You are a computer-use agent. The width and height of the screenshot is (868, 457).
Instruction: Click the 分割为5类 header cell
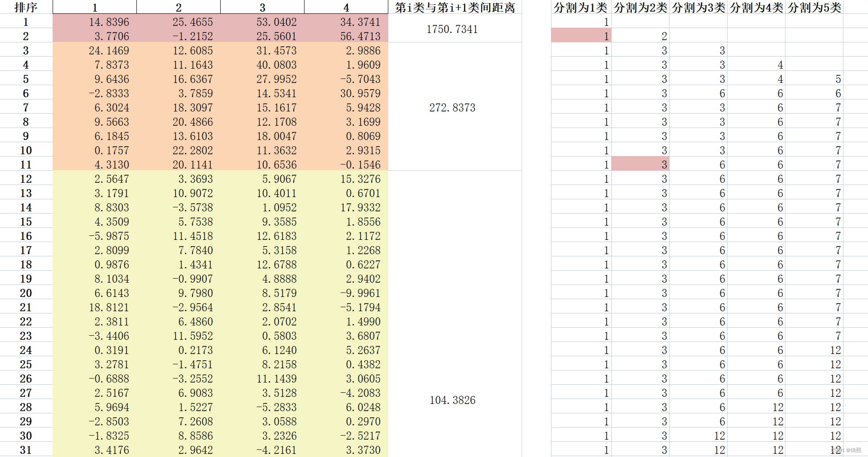[x=814, y=7]
